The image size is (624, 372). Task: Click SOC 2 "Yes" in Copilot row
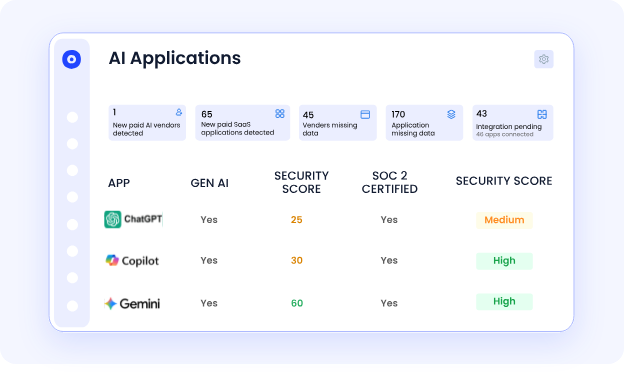pos(389,261)
